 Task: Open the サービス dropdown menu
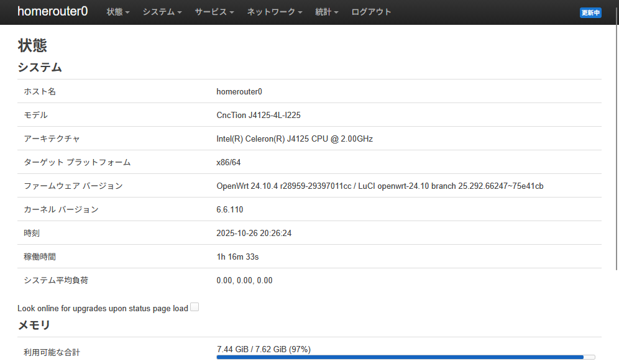tap(214, 12)
